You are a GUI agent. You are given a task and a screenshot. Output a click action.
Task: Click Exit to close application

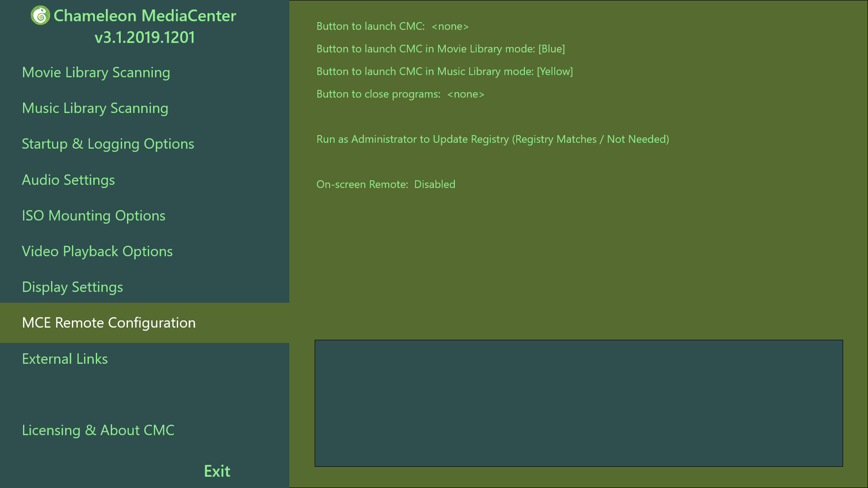(x=217, y=470)
